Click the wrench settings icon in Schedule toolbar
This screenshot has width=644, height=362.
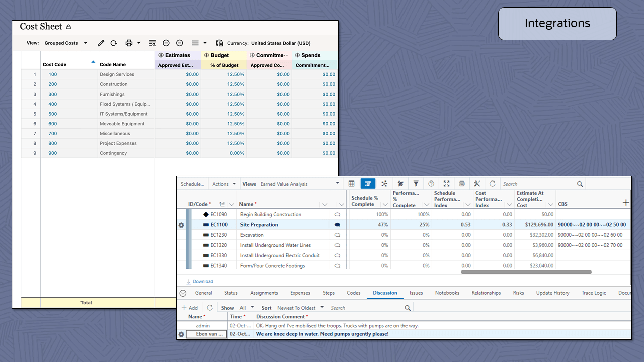pos(477,184)
